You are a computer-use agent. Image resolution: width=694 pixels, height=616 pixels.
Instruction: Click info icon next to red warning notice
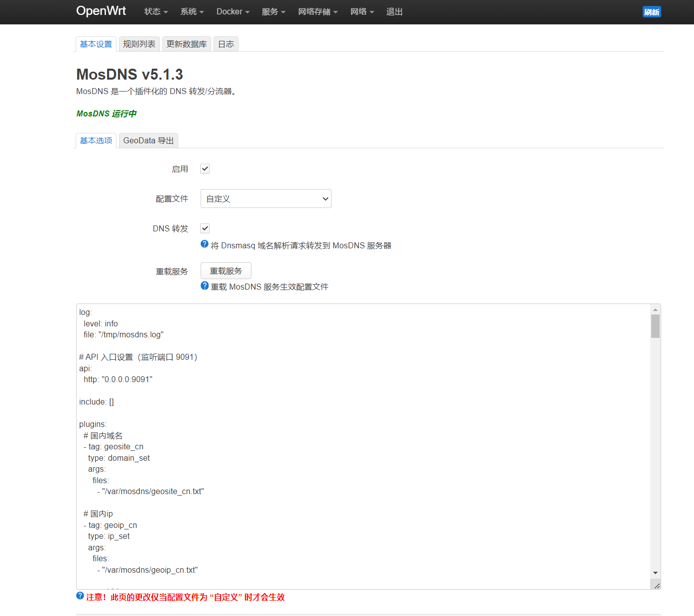pyautogui.click(x=80, y=596)
